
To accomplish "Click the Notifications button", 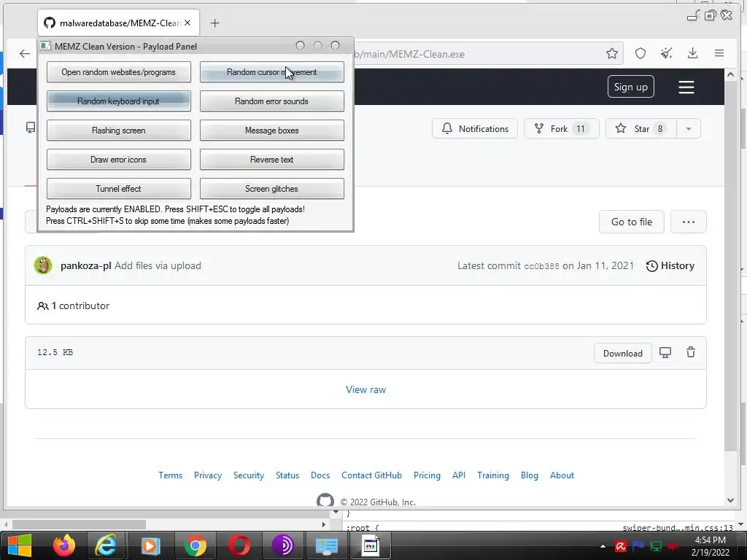I will [x=475, y=129].
